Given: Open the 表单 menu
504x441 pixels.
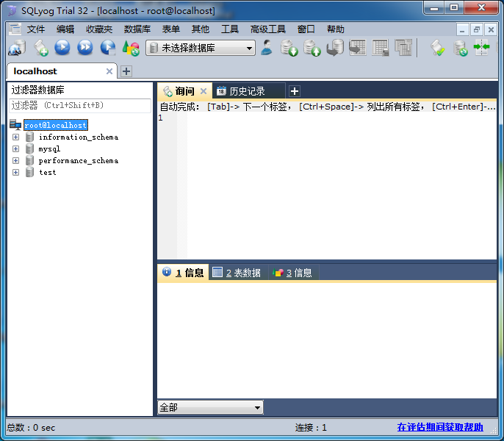Looking at the screenshot, I should pos(170,29).
